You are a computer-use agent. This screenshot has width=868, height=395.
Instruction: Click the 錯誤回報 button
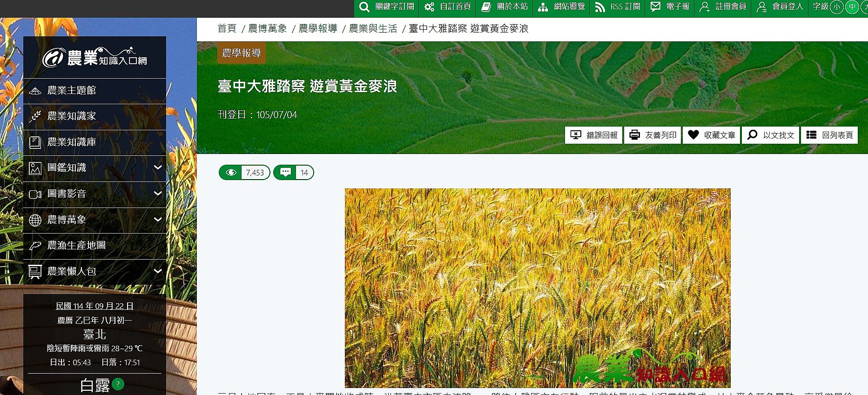click(x=593, y=135)
